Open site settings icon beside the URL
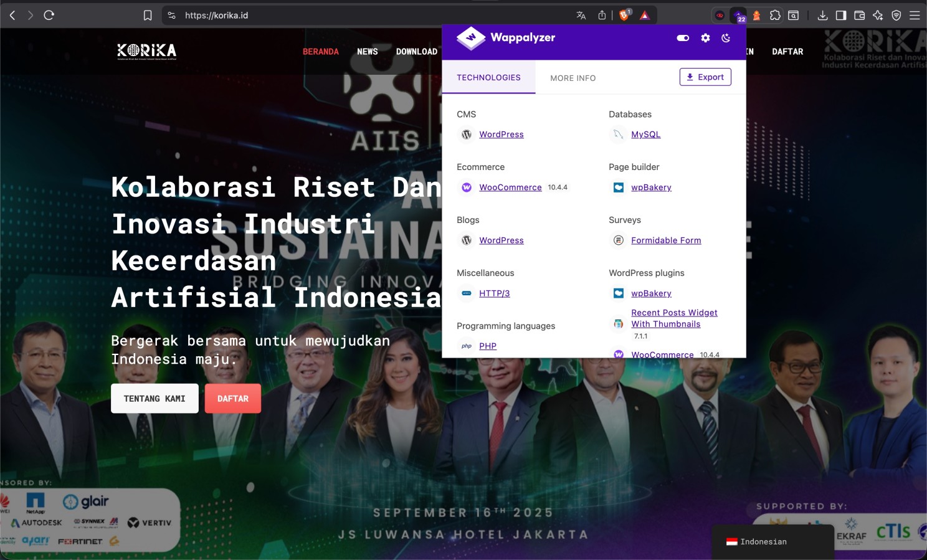The height and width of the screenshot is (560, 927). 172,16
